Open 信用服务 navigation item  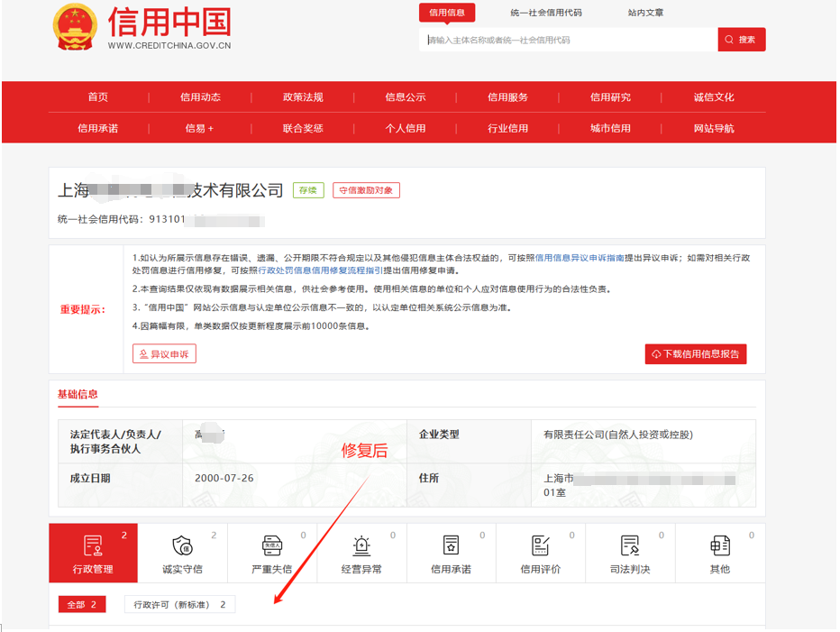point(507,97)
